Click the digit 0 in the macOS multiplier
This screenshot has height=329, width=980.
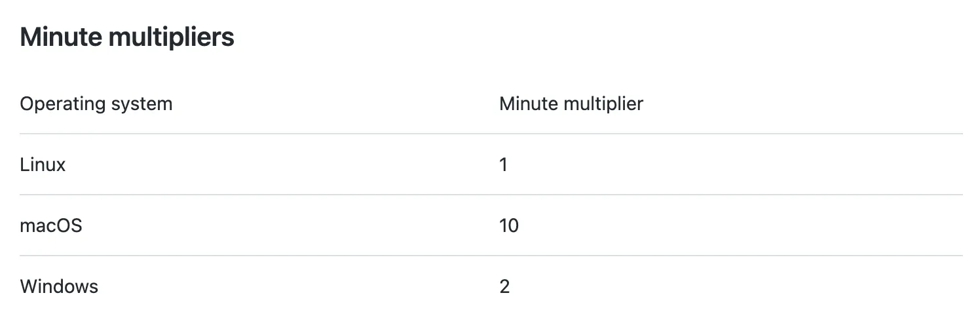point(513,225)
